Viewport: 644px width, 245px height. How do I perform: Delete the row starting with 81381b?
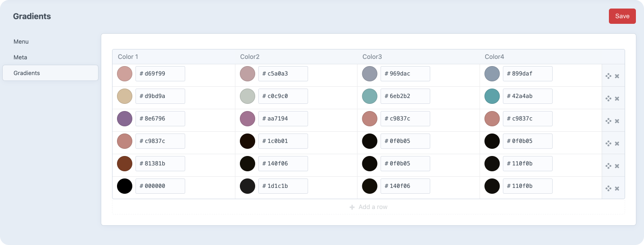pyautogui.click(x=617, y=166)
